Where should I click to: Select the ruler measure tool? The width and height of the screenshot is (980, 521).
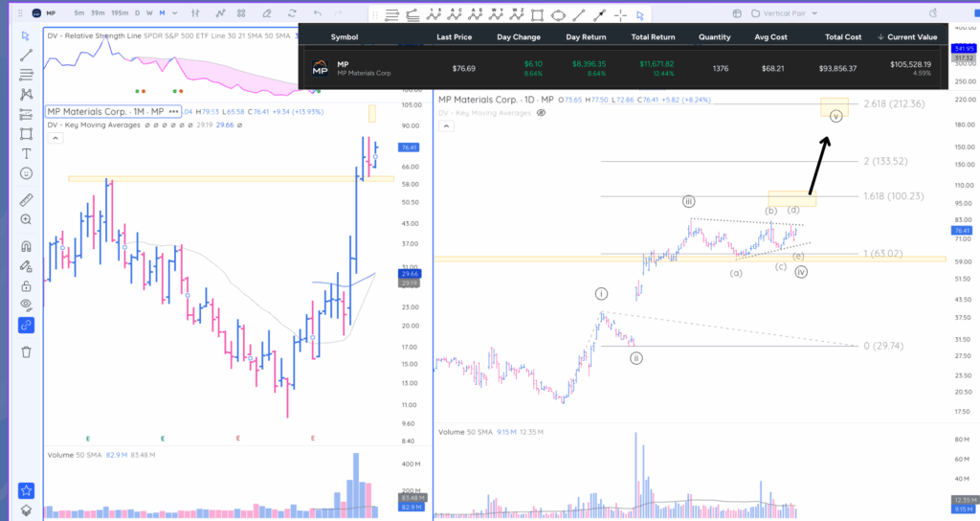(26, 201)
